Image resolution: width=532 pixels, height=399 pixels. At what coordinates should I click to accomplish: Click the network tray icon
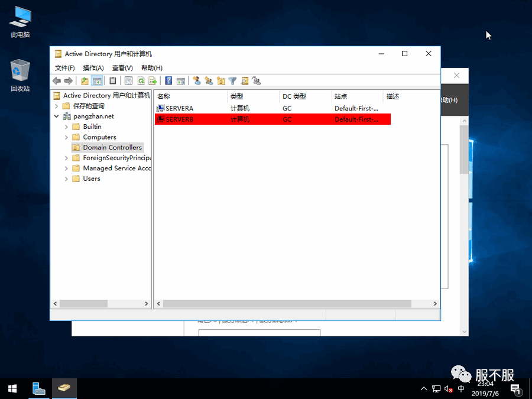pos(436,389)
